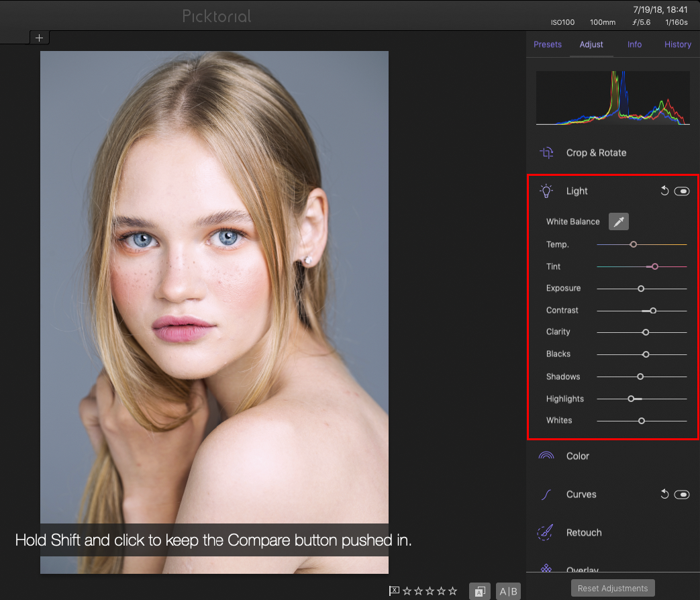Expand the Color adjustment section
This screenshot has height=600, width=700.
point(577,456)
